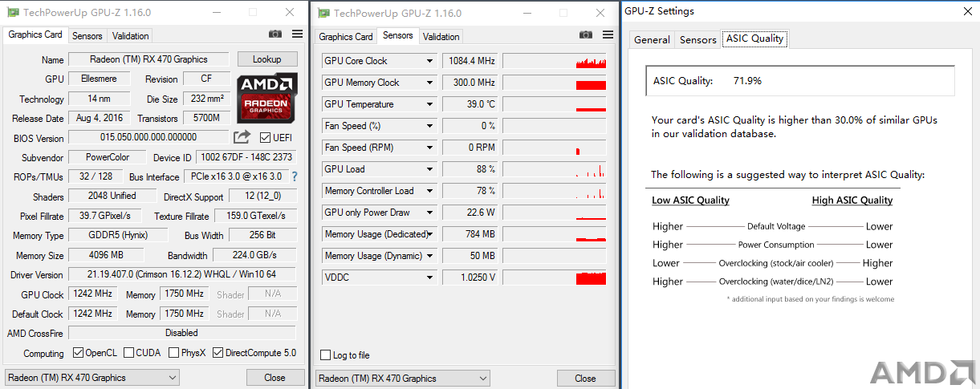The width and height of the screenshot is (980, 389).
Task: Click the Driver Version field
Action: 182,274
